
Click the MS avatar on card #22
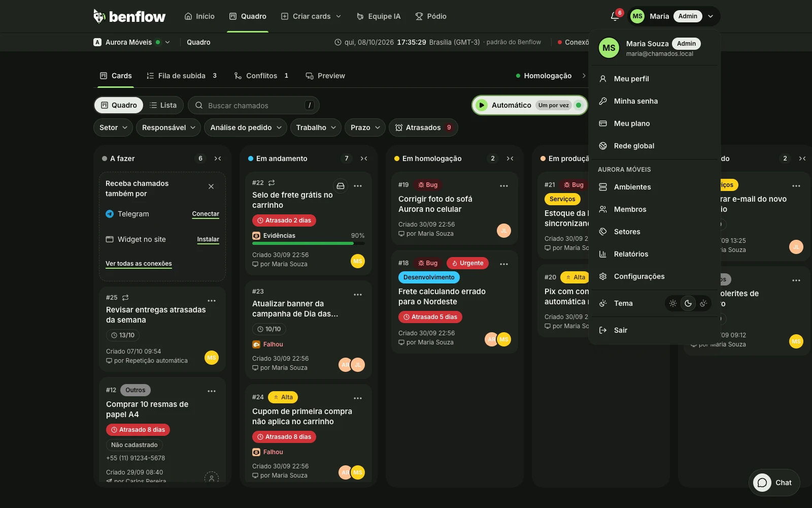coord(358,261)
